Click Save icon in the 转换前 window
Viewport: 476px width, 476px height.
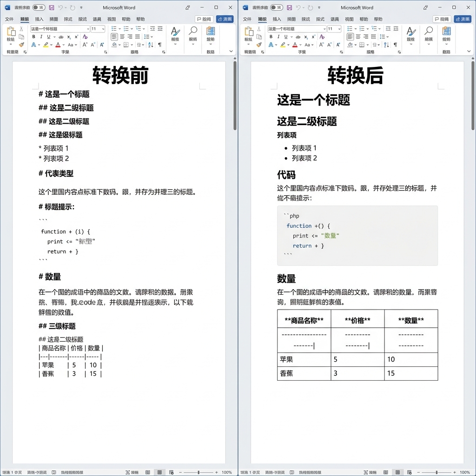(51, 7)
